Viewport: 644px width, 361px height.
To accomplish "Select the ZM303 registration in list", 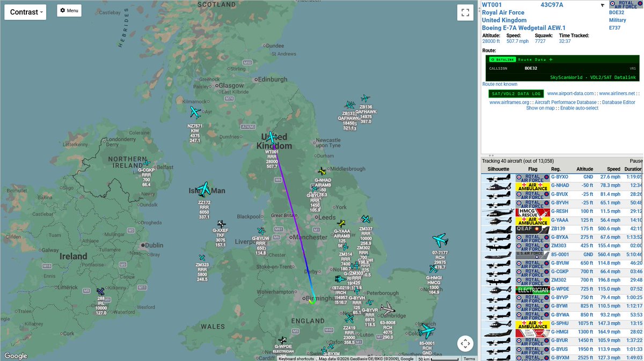I will pyautogui.click(x=558, y=246).
